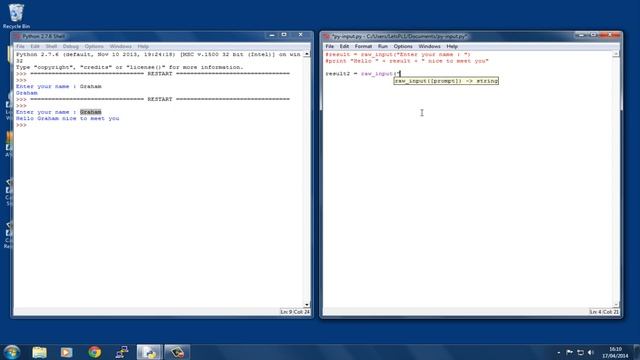The width and height of the screenshot is (640, 360).
Task: Maximize the Python Shell window
Action: point(284,35)
